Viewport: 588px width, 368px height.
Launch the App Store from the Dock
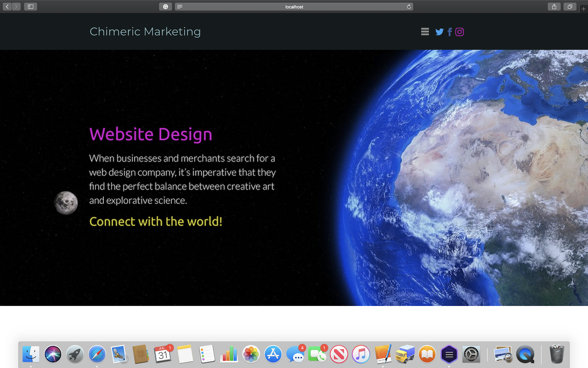273,354
